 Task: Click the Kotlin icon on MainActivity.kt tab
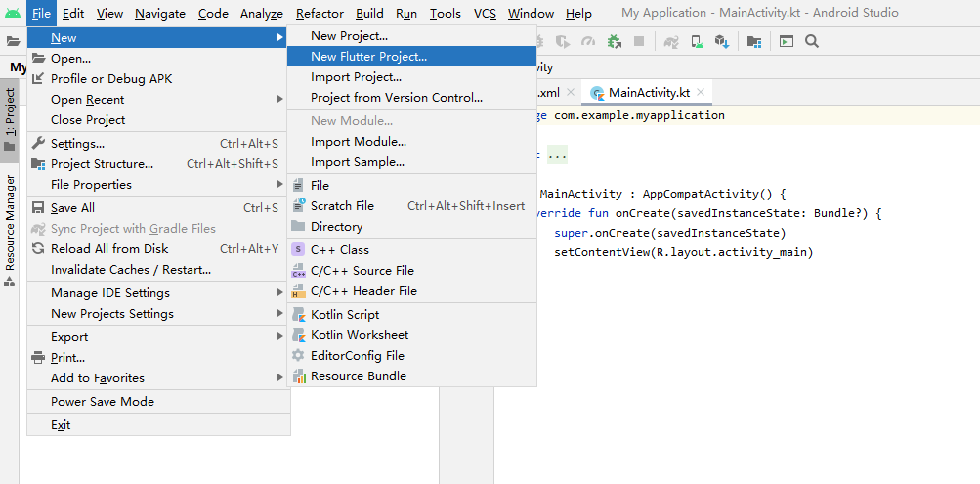(x=598, y=93)
